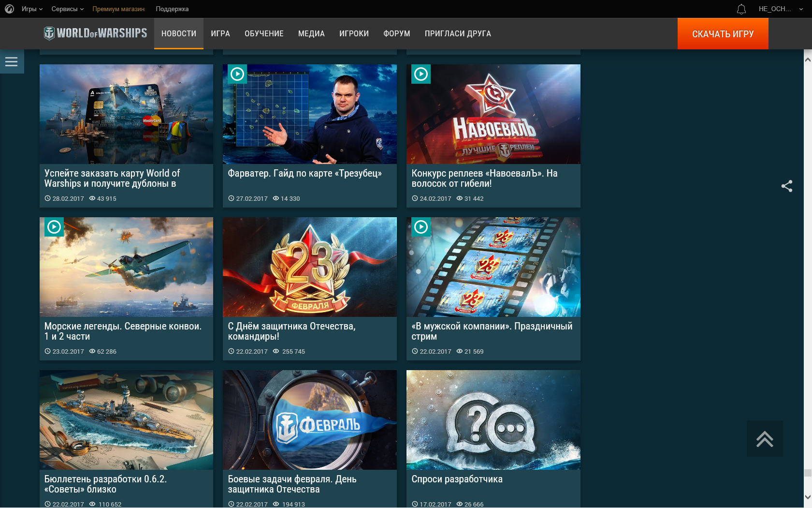Open article about ordering World of Warships card
Viewport: 812px width, 508px height.
(x=112, y=178)
